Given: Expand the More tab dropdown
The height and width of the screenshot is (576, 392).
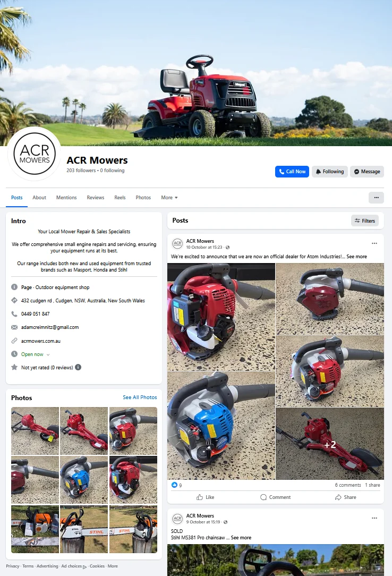Looking at the screenshot, I should (169, 198).
